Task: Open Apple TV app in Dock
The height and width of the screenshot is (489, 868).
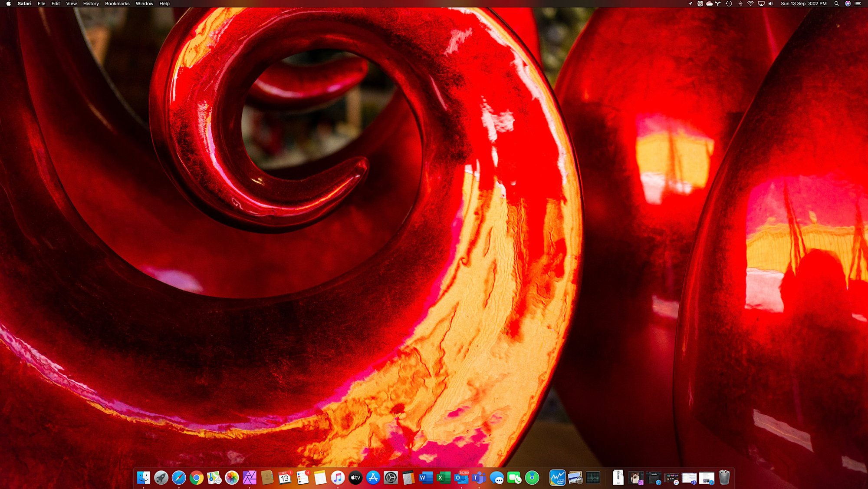Action: (355, 478)
